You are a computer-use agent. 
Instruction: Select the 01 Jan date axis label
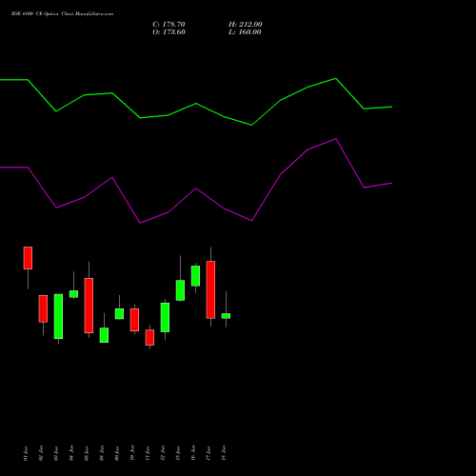pos(26,453)
